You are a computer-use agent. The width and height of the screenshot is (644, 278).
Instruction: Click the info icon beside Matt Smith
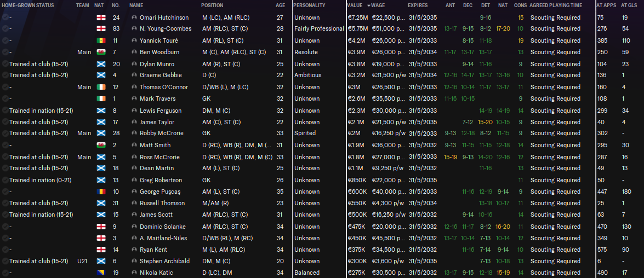pyautogui.click(x=134, y=144)
